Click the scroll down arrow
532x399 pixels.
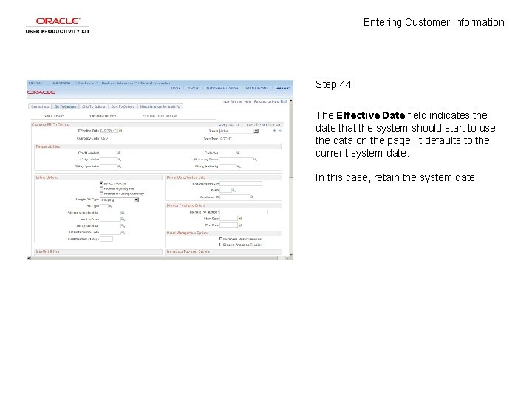click(x=291, y=254)
